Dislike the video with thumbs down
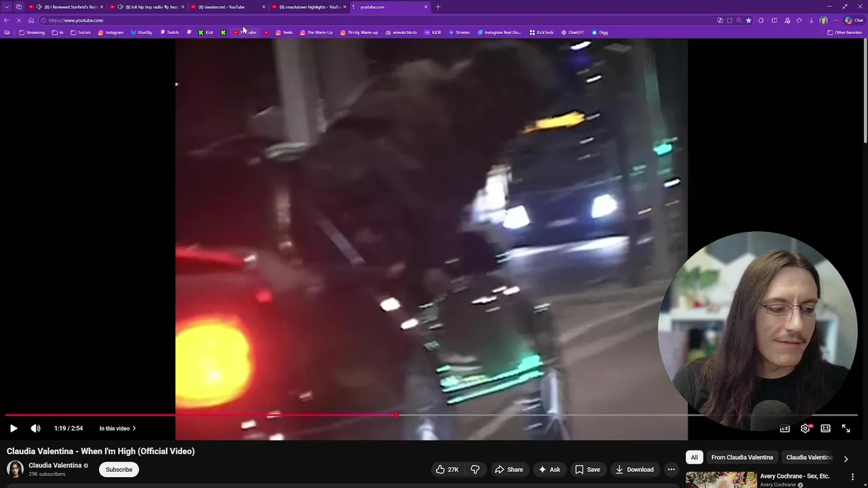The height and width of the screenshot is (488, 868). (x=475, y=470)
